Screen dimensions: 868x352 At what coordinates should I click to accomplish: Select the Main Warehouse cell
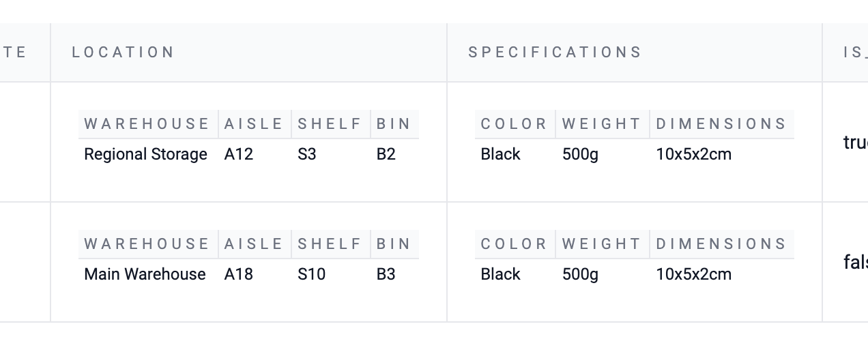click(x=145, y=274)
